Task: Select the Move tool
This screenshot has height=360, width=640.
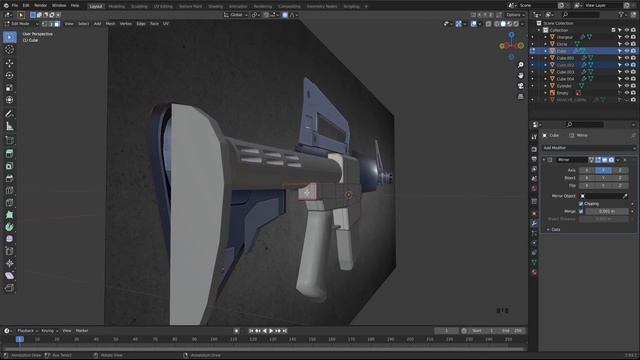Action: [x=9, y=63]
